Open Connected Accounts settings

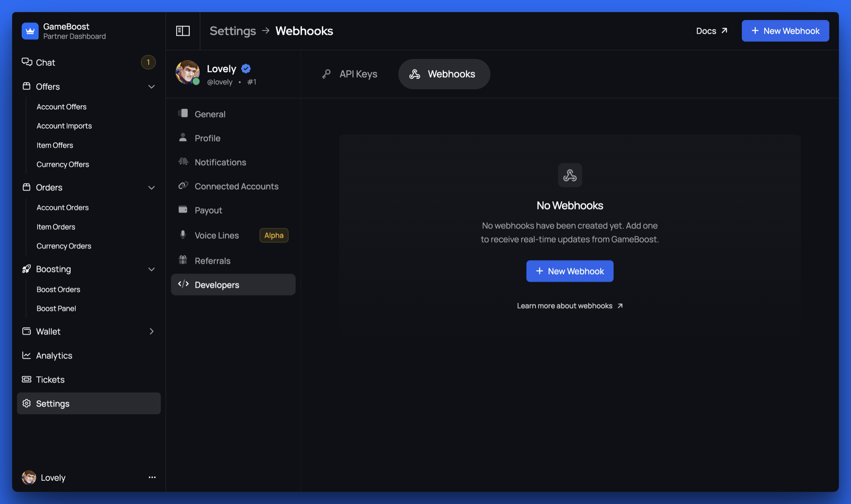pos(236,186)
